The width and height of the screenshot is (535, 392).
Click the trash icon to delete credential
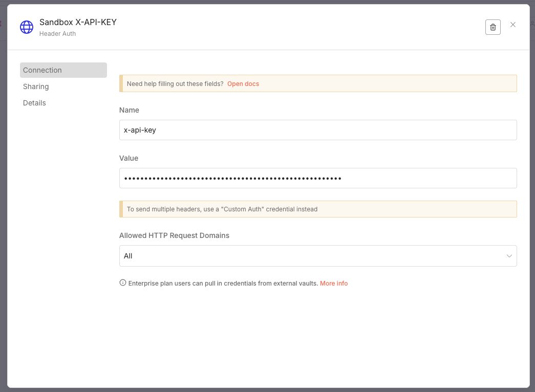(x=493, y=27)
